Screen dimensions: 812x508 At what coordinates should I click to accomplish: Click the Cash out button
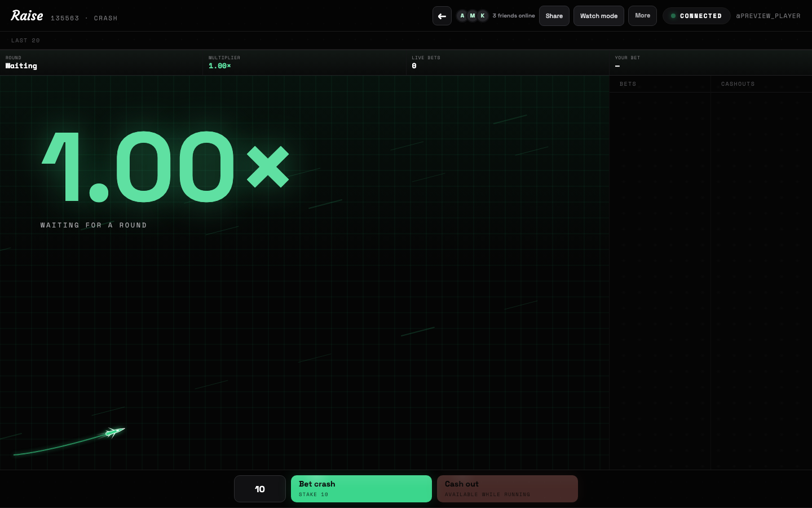tap(507, 489)
